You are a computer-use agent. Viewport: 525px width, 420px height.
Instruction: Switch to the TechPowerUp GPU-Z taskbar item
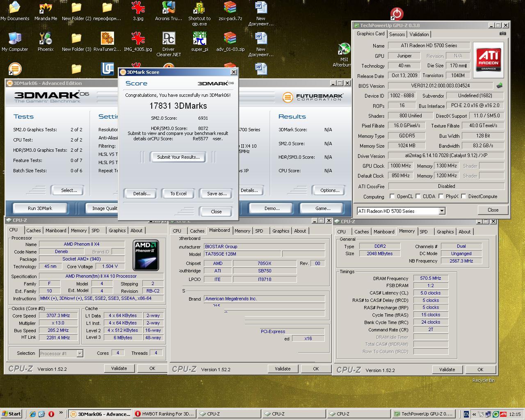tap(425, 414)
